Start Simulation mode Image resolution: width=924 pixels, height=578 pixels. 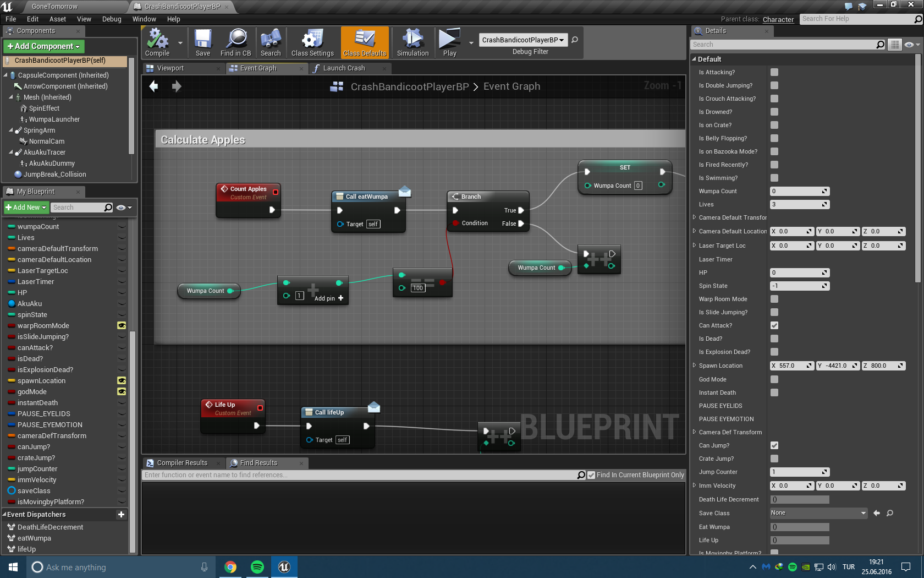coord(413,42)
